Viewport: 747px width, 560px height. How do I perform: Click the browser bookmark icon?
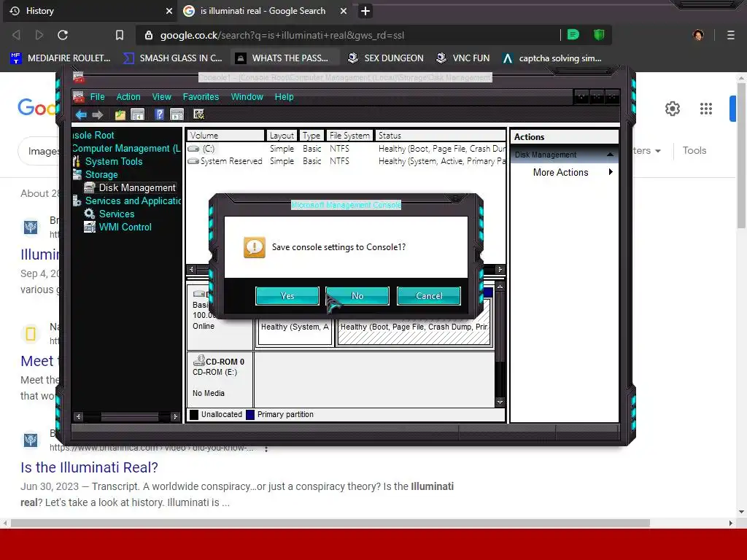(x=120, y=35)
